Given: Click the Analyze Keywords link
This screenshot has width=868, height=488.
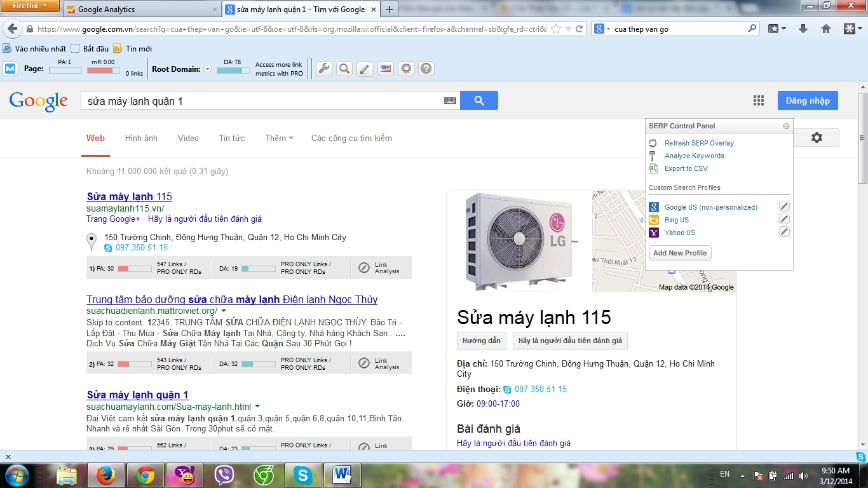Looking at the screenshot, I should [695, 156].
